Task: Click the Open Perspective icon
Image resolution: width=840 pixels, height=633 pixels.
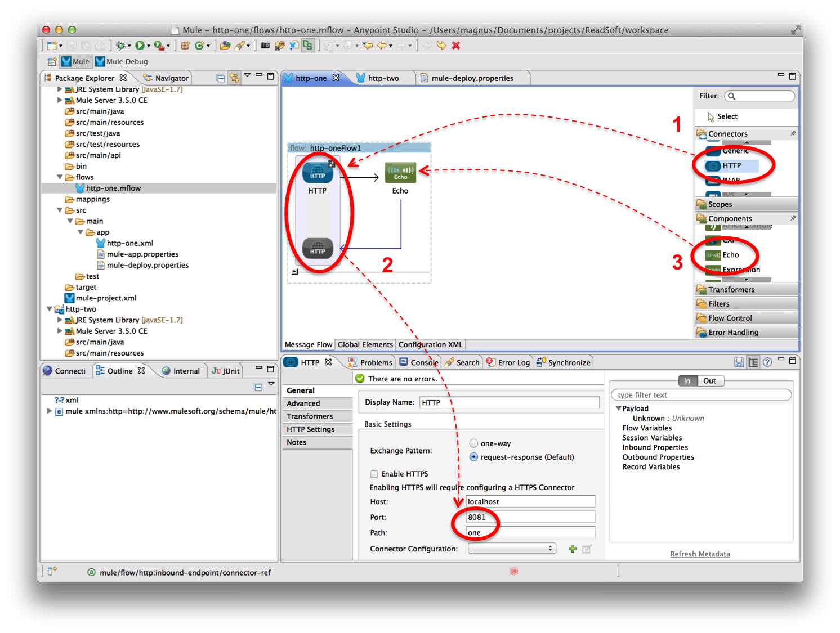Action: [x=52, y=62]
